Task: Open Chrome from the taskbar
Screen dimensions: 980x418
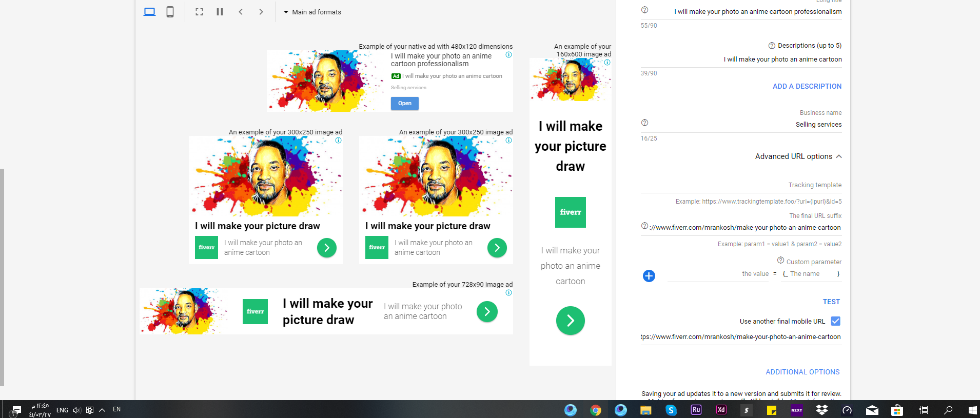Action: pos(595,410)
